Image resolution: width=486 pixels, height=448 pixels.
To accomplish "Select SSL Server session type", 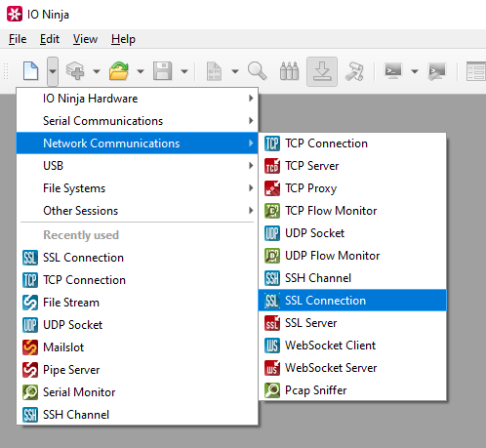I will pyautogui.click(x=352, y=323).
